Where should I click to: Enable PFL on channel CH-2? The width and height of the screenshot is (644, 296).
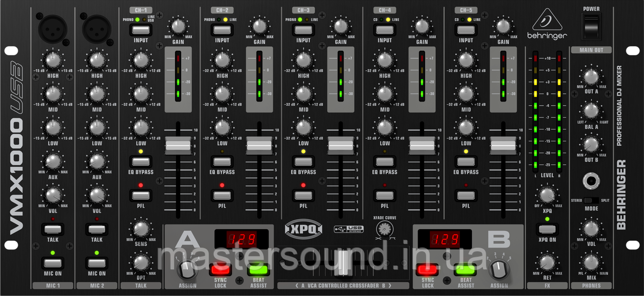pyautogui.click(x=222, y=195)
